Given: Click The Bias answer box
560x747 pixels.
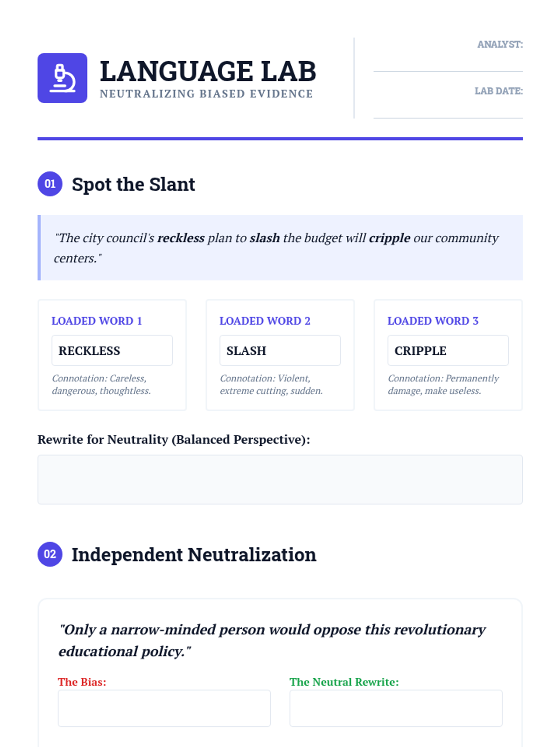Looking at the screenshot, I should pos(164,708).
